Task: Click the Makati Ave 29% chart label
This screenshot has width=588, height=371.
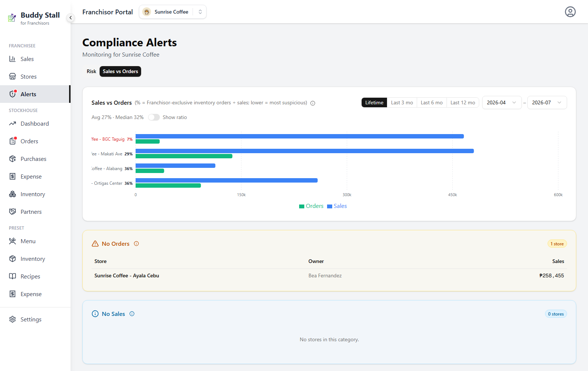Action: [x=112, y=154]
